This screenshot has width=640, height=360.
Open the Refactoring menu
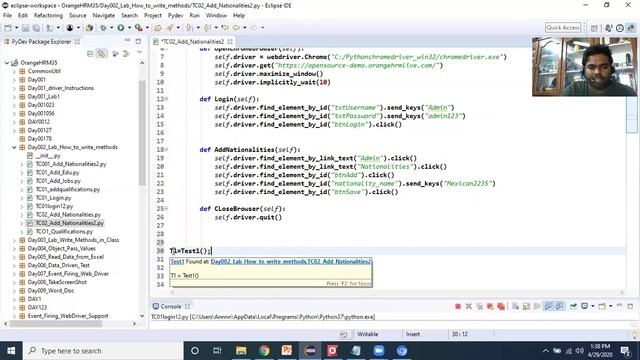pyautogui.click(x=48, y=16)
